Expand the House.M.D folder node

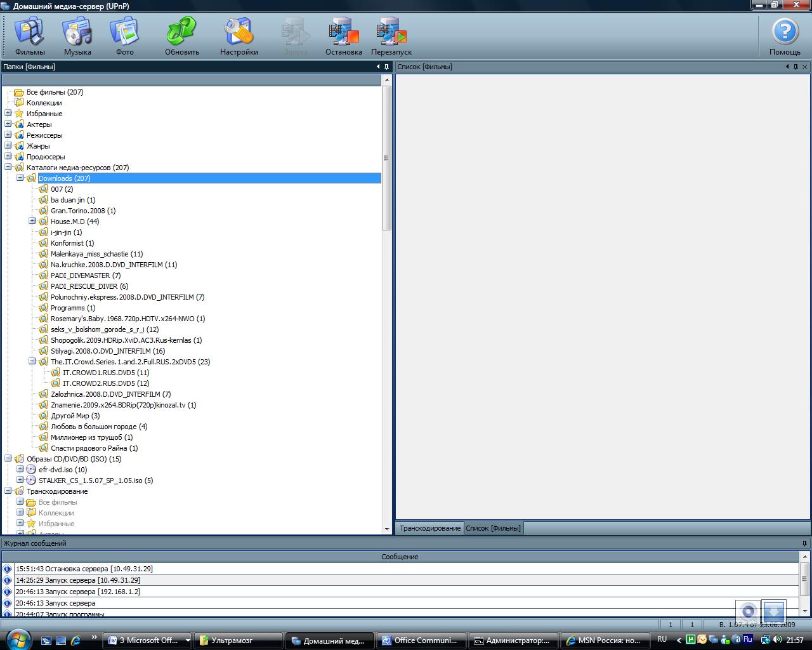click(32, 221)
